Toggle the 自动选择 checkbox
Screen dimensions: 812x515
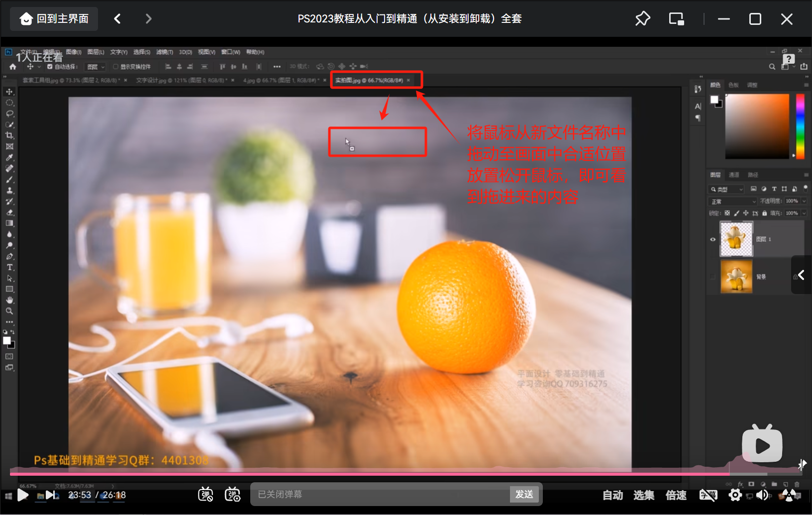point(50,67)
